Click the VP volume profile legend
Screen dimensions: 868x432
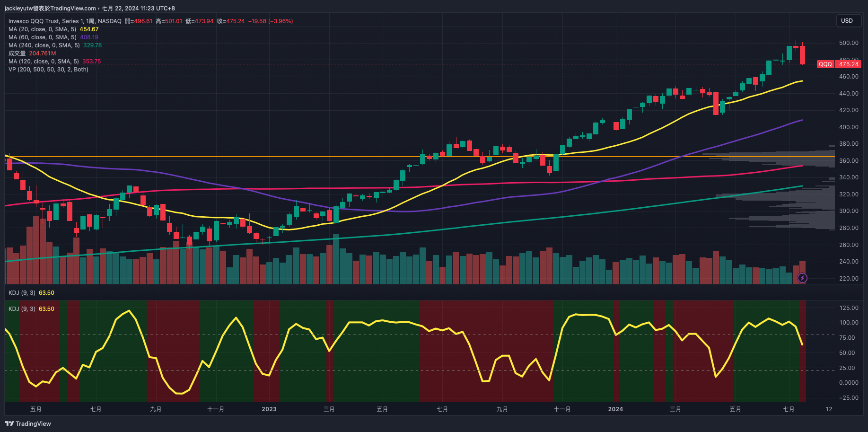48,70
